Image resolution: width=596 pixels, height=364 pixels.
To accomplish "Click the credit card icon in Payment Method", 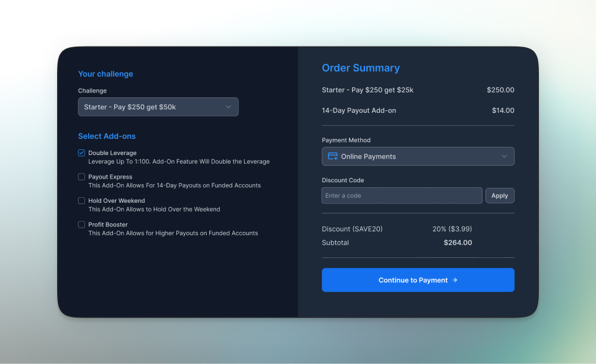I will (333, 156).
